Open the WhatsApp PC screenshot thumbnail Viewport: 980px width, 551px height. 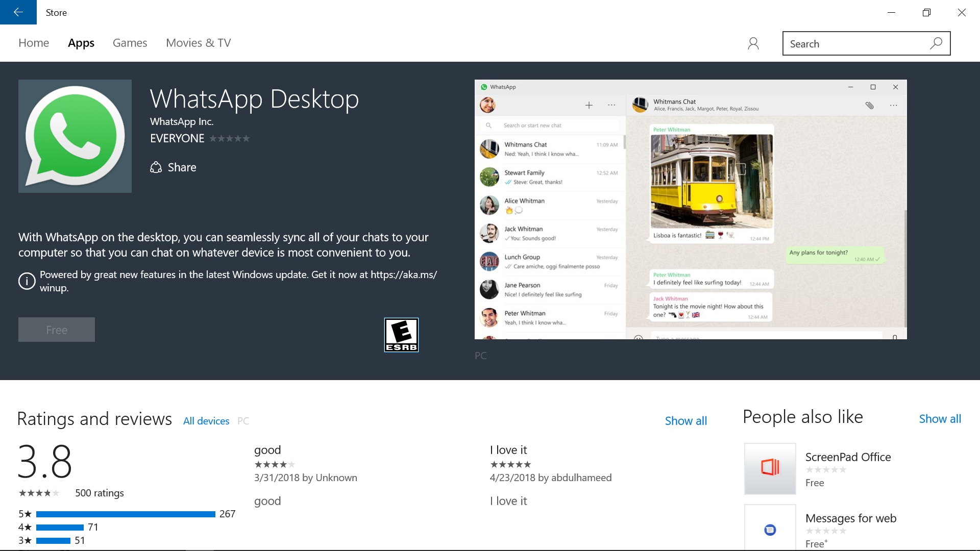[x=691, y=209]
